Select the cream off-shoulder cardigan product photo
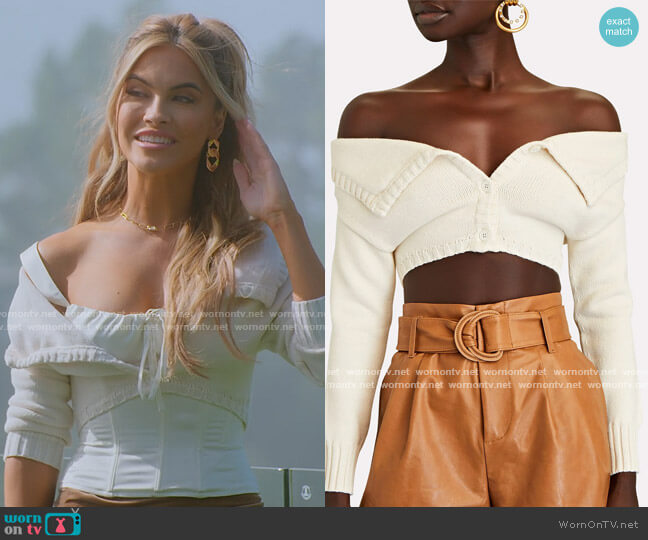Viewport: 648px width, 540px height. (x=486, y=253)
